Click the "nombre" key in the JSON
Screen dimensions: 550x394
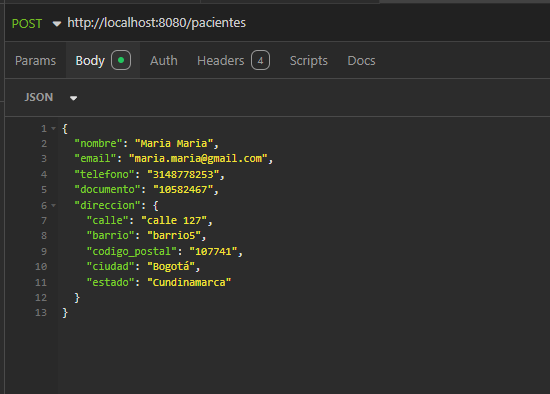[x=98, y=143]
